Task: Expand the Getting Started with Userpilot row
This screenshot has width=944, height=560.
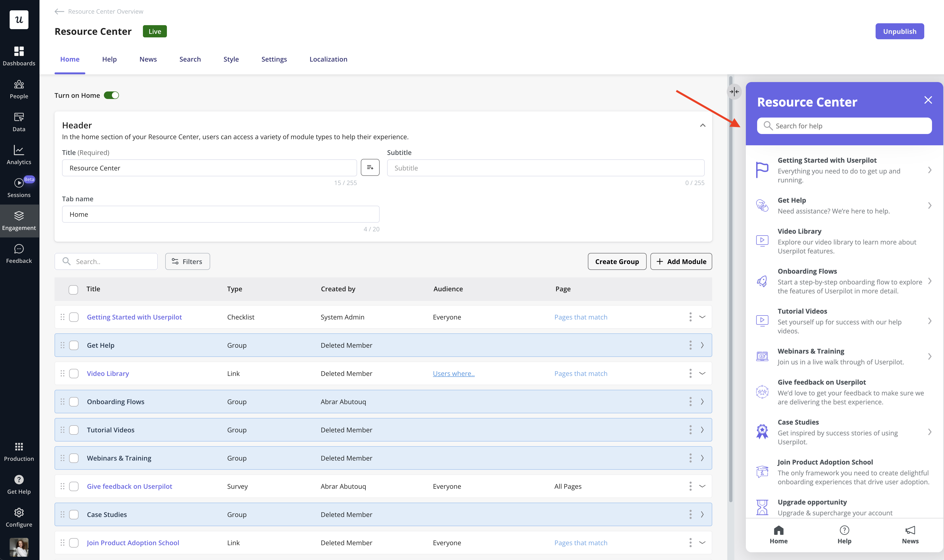Action: (x=702, y=317)
